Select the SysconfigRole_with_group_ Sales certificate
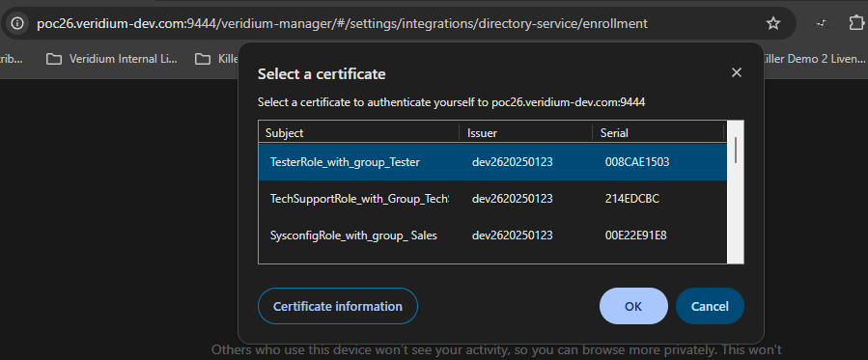The image size is (868, 360). point(492,235)
